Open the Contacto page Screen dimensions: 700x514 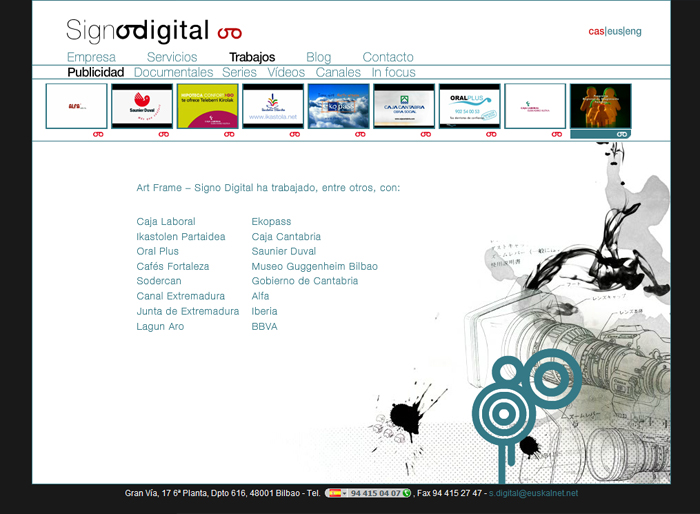388,57
